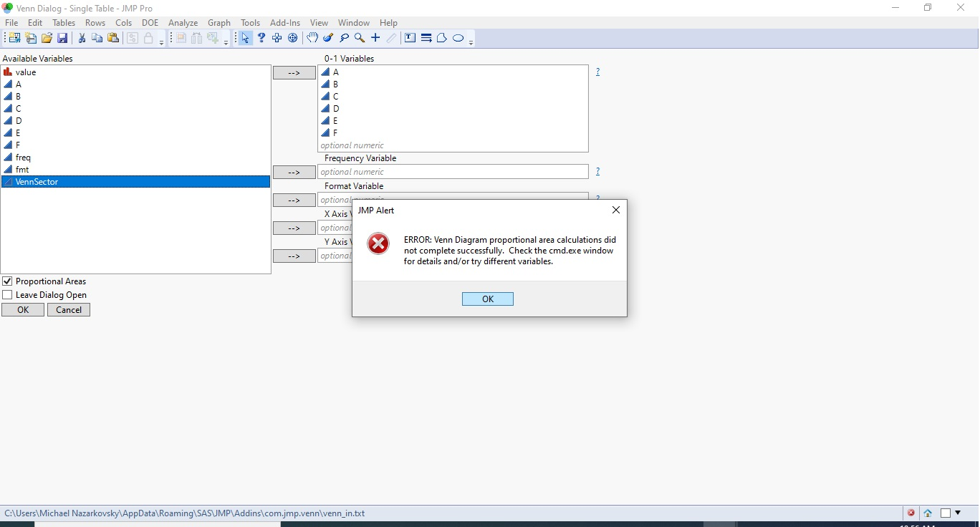The width and height of the screenshot is (980, 527).
Task: Click the Venn dialog OK button
Action: click(23, 310)
